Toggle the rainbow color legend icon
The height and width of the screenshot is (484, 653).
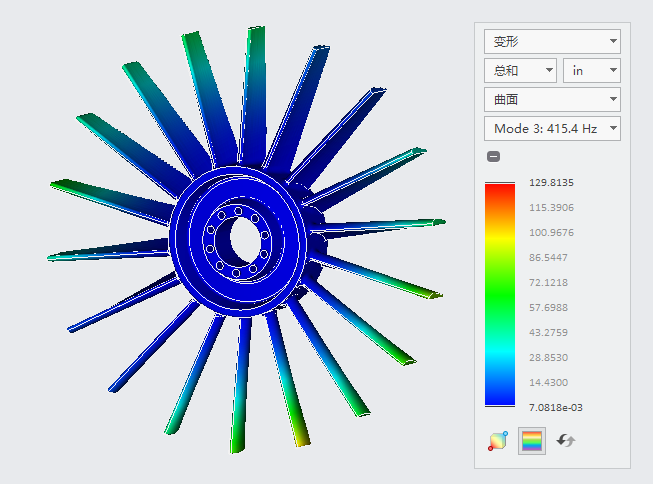pos(532,441)
